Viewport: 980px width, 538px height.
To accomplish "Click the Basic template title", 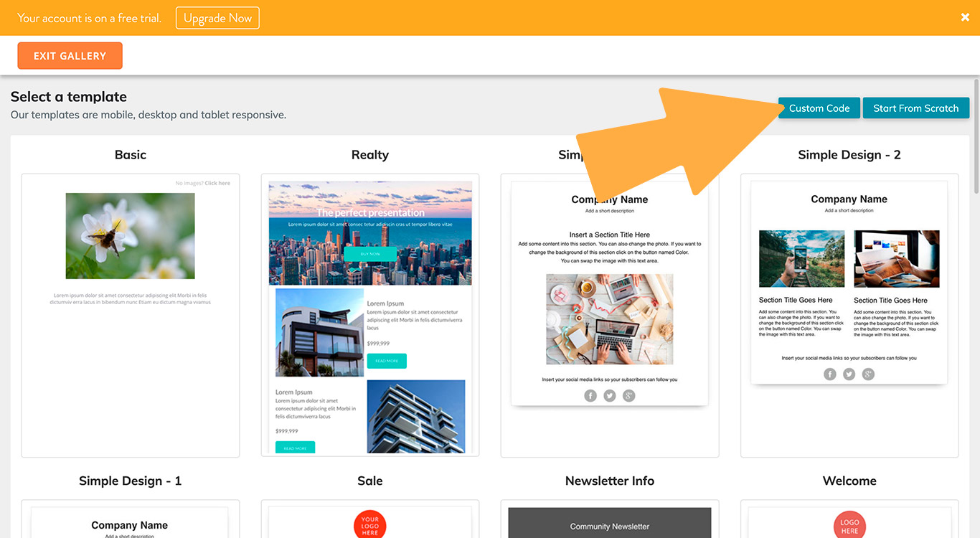I will point(131,155).
